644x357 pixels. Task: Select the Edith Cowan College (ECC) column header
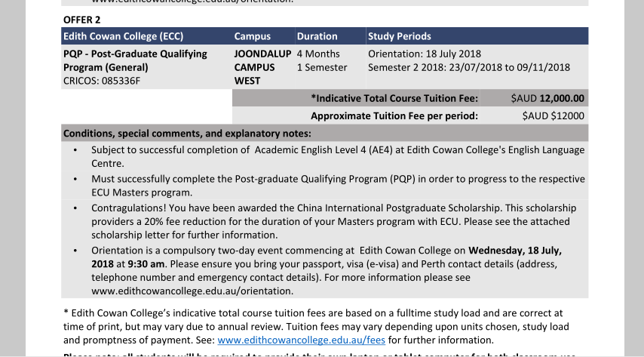tap(123, 36)
